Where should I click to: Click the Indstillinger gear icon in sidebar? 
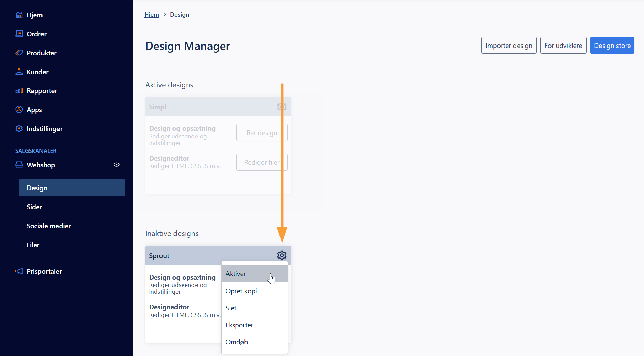19,129
